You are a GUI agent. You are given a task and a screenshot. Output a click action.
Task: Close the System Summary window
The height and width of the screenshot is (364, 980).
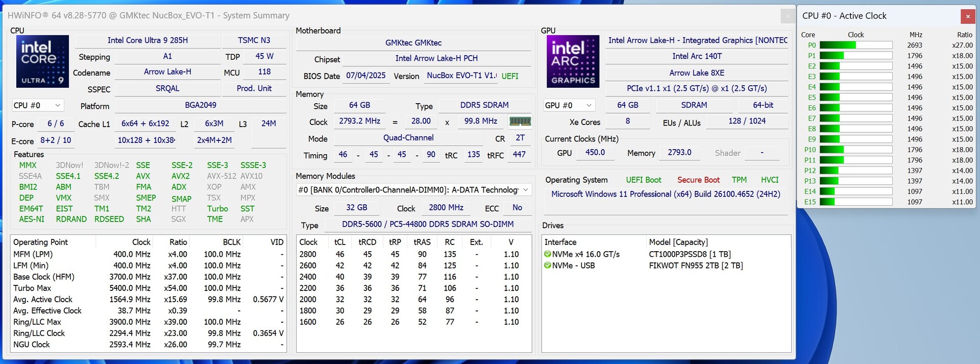click(788, 16)
